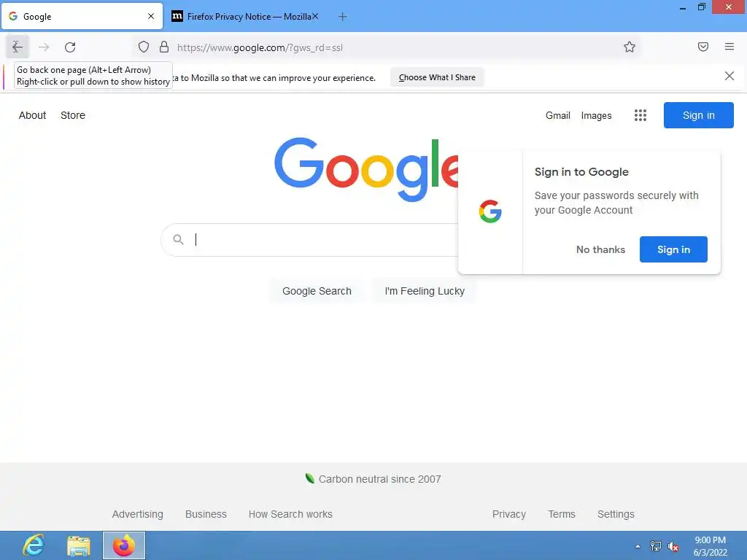The image size is (747, 560).
Task: Switch to the Firefox Privacy Notice tab
Action: 245,16
